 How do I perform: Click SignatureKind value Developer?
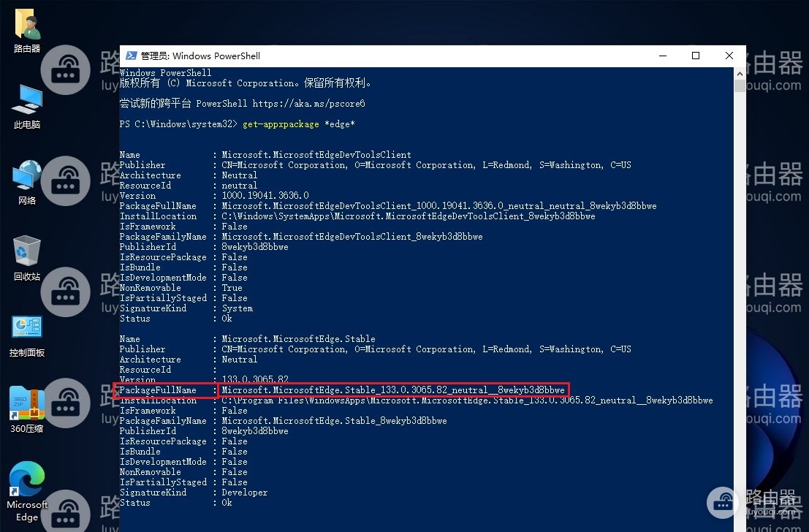coord(245,493)
